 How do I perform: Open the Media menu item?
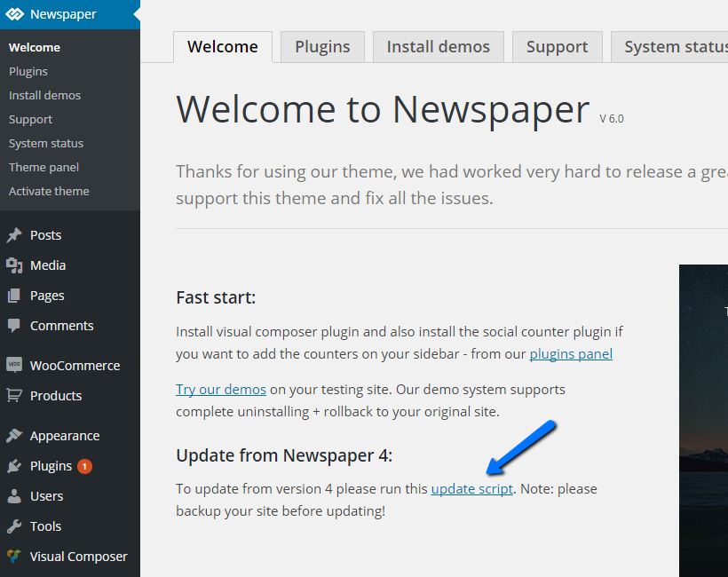click(x=70, y=265)
